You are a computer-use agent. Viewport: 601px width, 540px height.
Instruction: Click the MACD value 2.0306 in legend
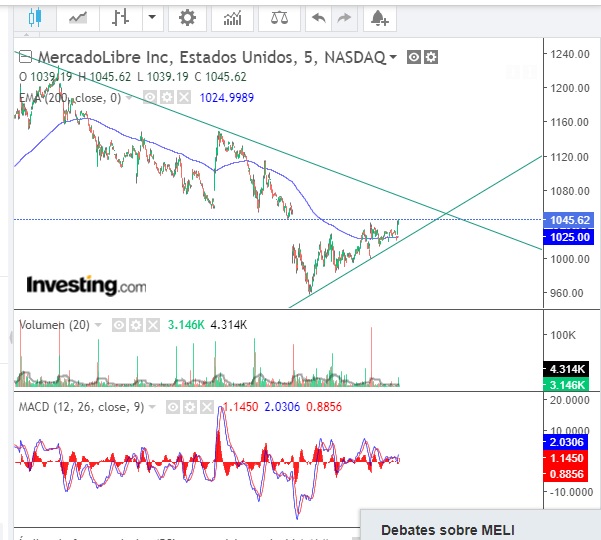tap(282, 407)
